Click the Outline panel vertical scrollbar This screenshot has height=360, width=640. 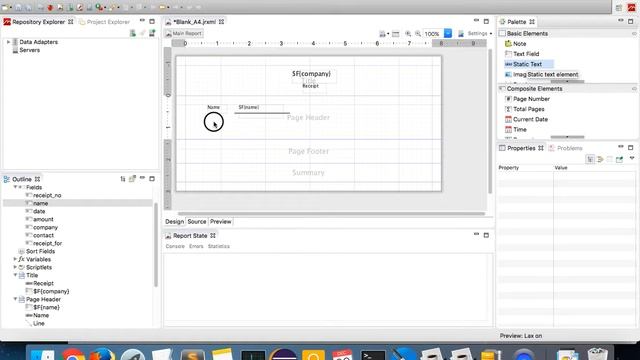coord(156,245)
